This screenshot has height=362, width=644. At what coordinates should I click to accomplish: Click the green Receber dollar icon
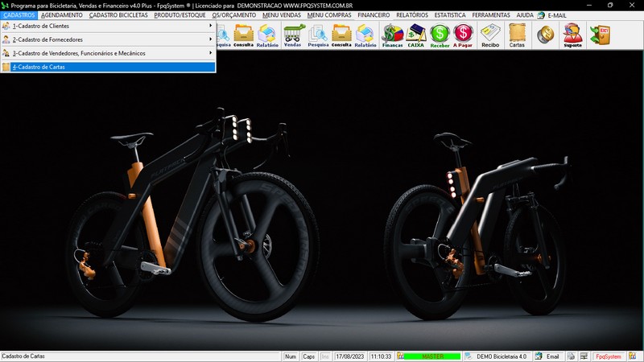[x=440, y=35]
